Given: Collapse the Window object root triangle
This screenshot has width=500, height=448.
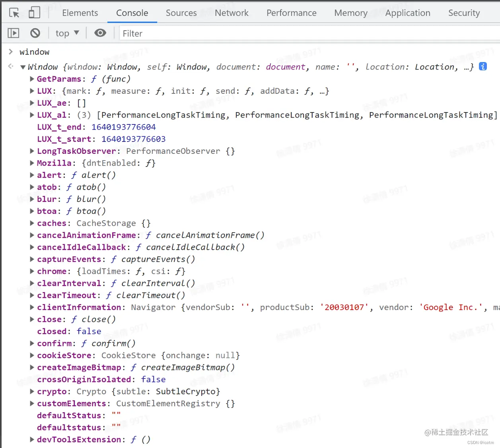Looking at the screenshot, I should (x=23, y=67).
